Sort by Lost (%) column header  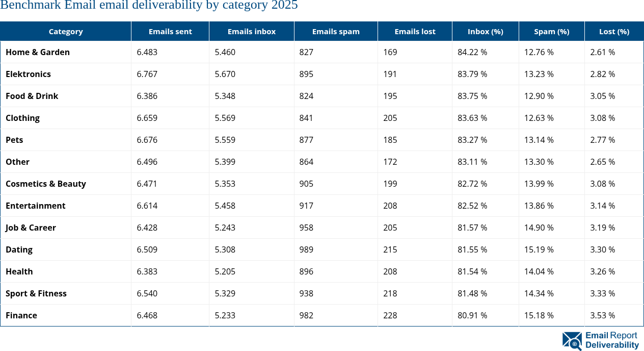[614, 32]
